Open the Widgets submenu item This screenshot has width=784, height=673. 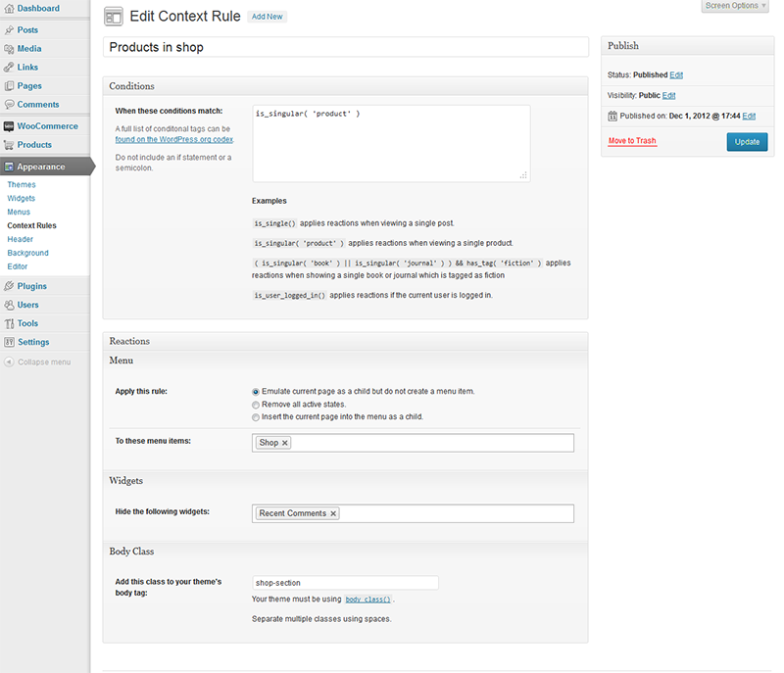(21, 199)
